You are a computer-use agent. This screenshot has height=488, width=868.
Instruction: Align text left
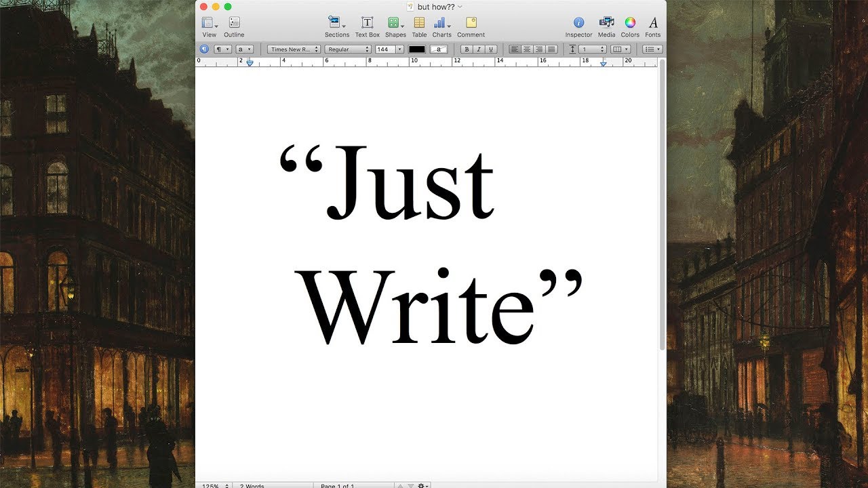pyautogui.click(x=515, y=49)
